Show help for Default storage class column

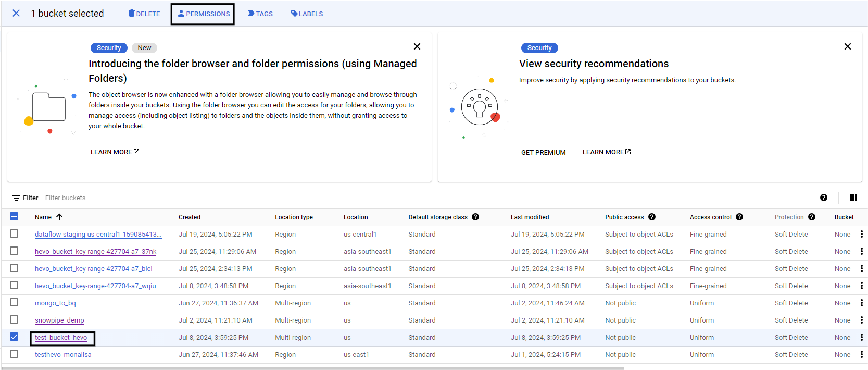pyautogui.click(x=475, y=217)
